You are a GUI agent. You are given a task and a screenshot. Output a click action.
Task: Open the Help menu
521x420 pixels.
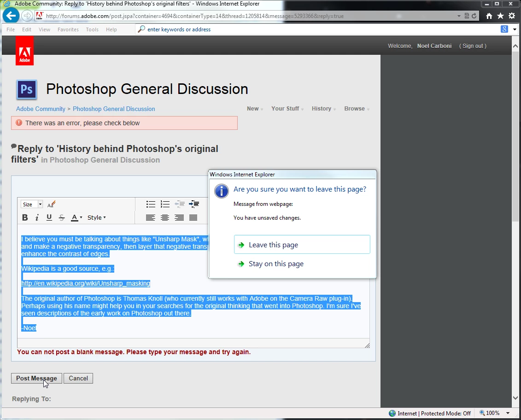click(x=111, y=29)
